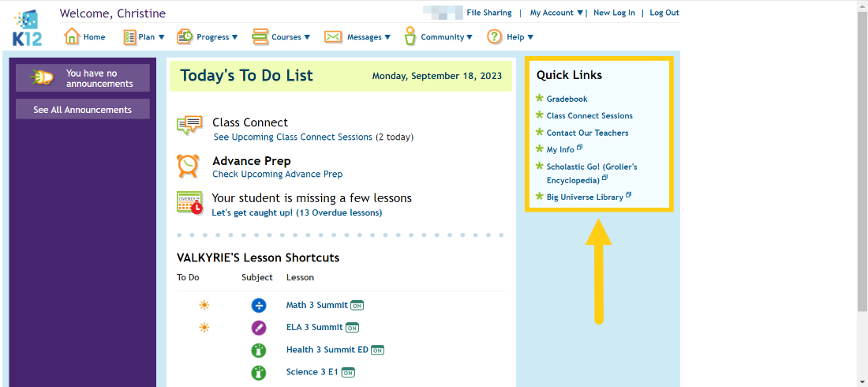Open the 13 Overdue lessons link
Viewport: 868px width, 387px height.
coord(297,212)
